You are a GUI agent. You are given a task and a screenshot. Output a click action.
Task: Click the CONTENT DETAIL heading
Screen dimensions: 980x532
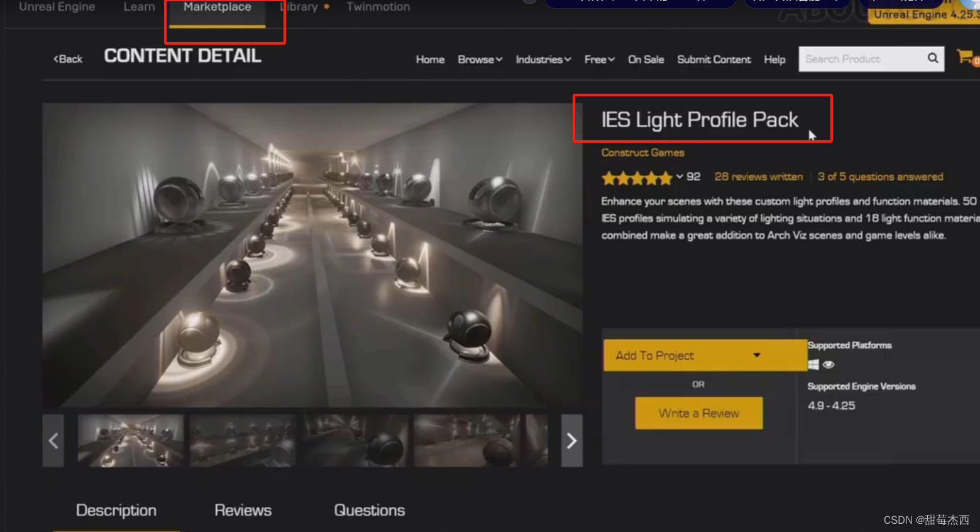182,56
